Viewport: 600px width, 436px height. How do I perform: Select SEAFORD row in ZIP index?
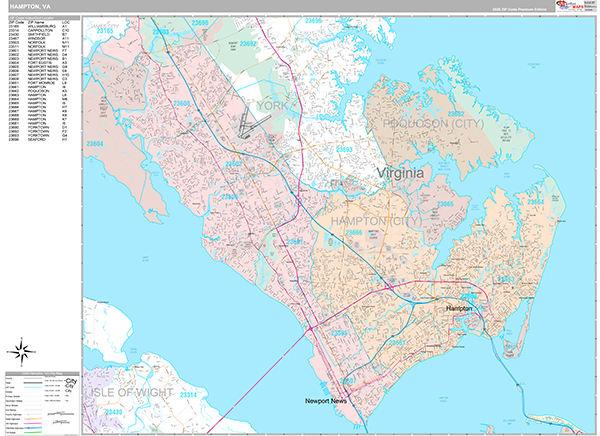[39, 139]
